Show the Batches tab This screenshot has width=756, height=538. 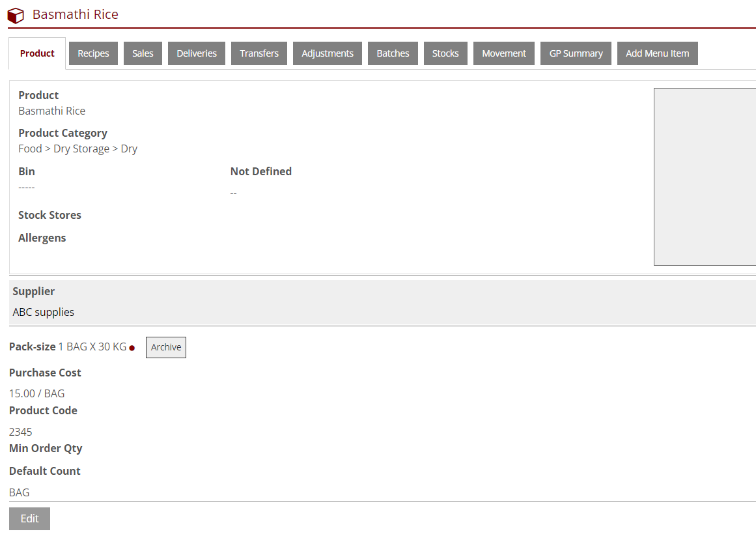click(x=393, y=53)
